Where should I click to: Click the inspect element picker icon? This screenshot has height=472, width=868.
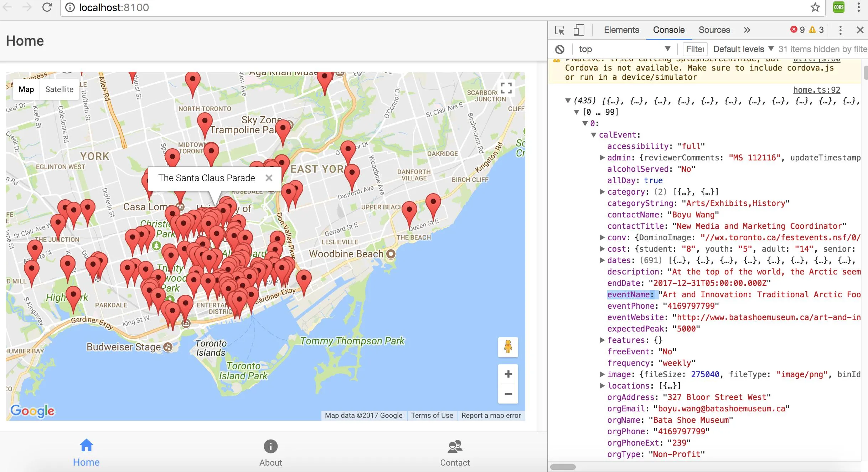560,30
